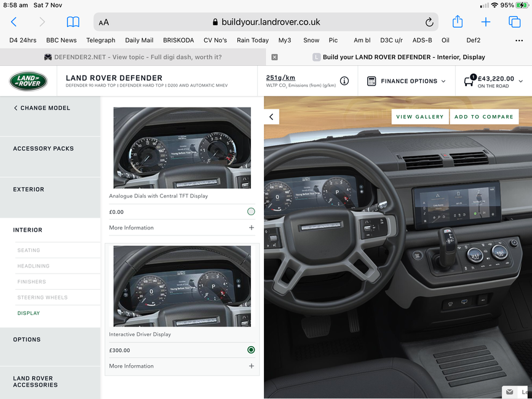Tap the Safari forward arrow
Screen dimensions: 532x399
[x=42, y=22]
